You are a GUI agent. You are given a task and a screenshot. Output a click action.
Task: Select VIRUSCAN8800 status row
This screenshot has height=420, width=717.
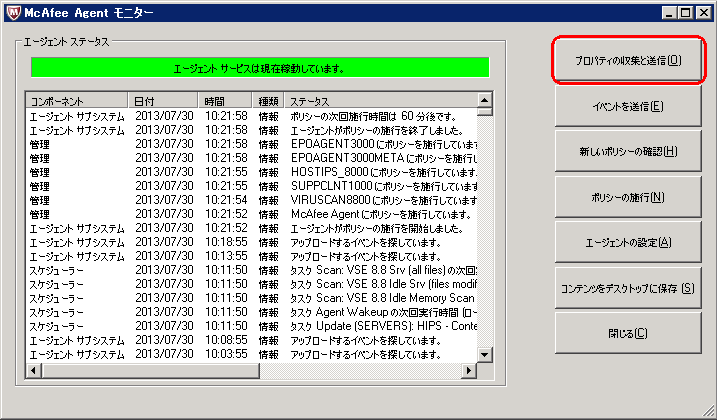click(251, 200)
